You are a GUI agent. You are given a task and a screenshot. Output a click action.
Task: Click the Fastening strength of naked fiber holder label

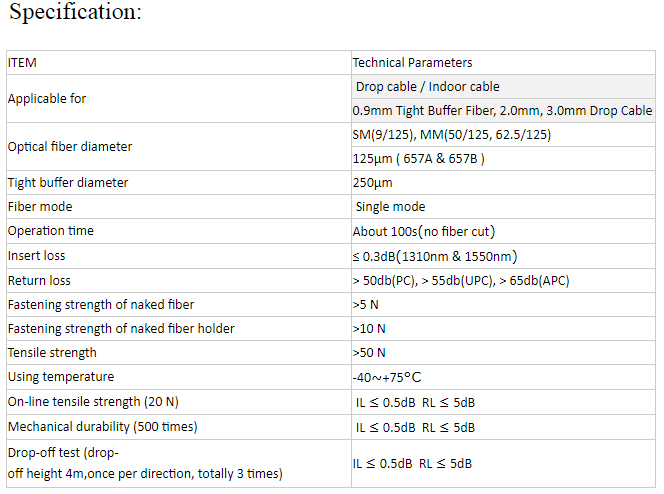121,328
